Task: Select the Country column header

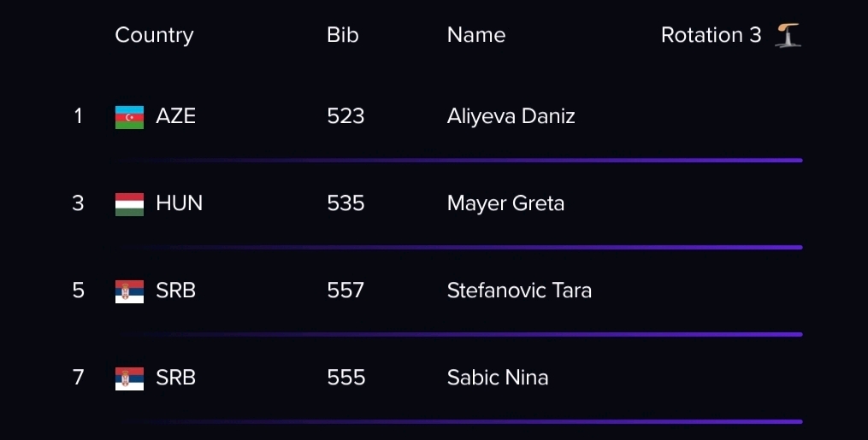Action: click(x=155, y=35)
